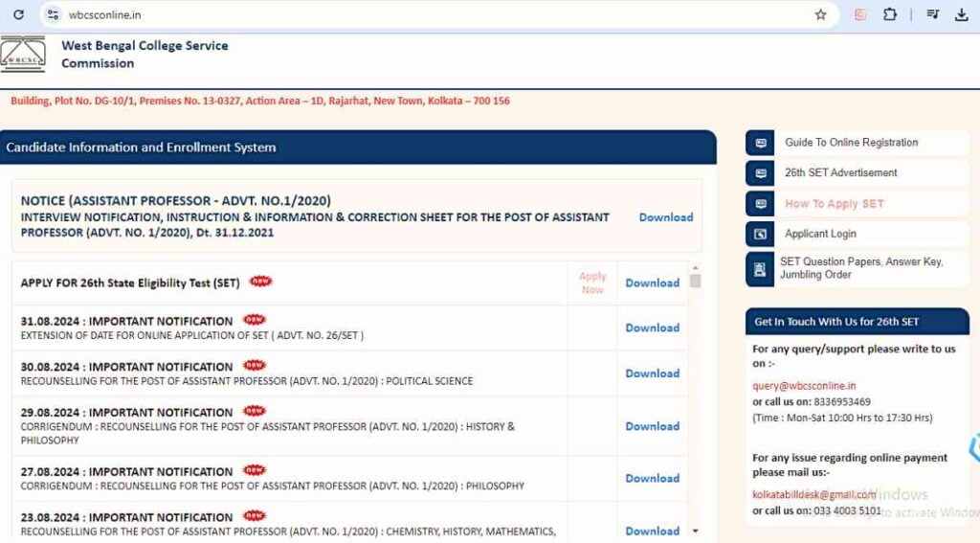
Task: Open SET Question Papers, Answer Key link
Action: coord(861,268)
